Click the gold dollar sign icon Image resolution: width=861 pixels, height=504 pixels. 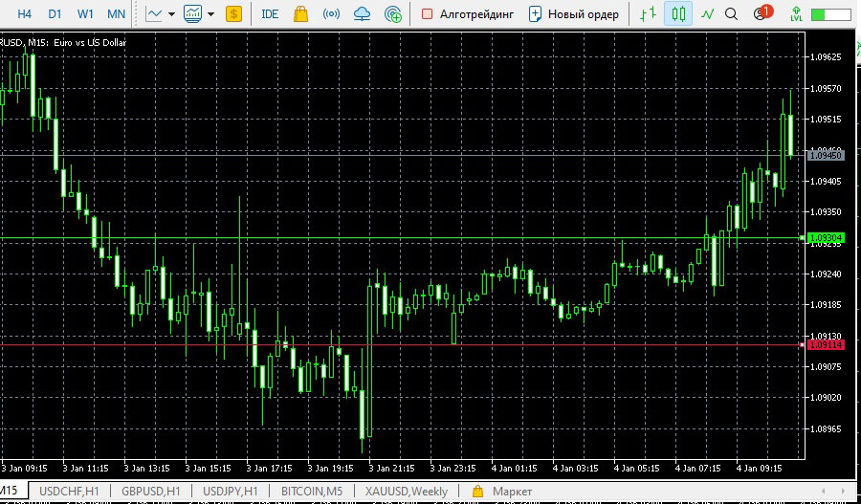coord(234,14)
